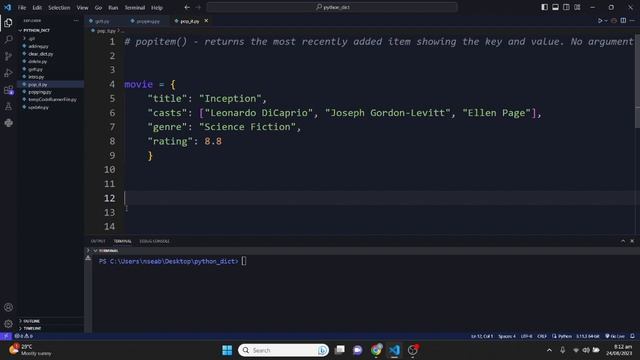
Task: Maximize the terminal panel size
Action: coord(623,241)
